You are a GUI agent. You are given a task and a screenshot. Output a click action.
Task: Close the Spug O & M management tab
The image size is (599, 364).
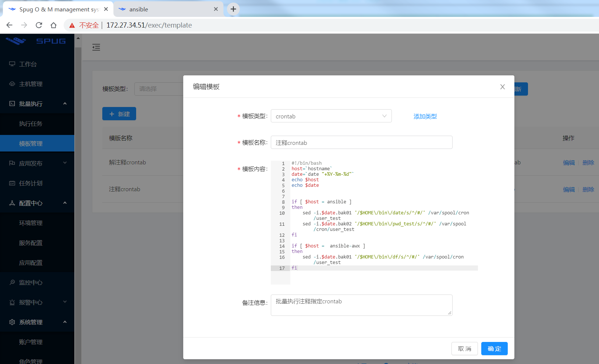(x=106, y=9)
